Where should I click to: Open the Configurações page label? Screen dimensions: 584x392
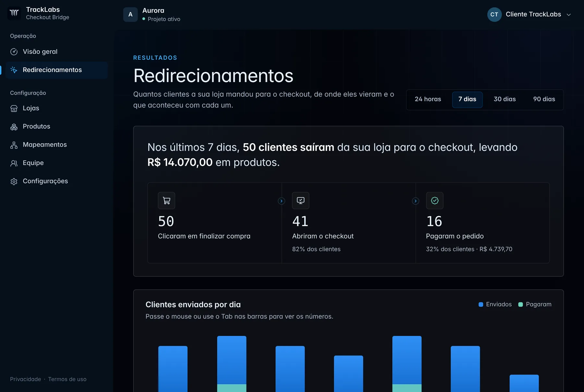click(45, 181)
